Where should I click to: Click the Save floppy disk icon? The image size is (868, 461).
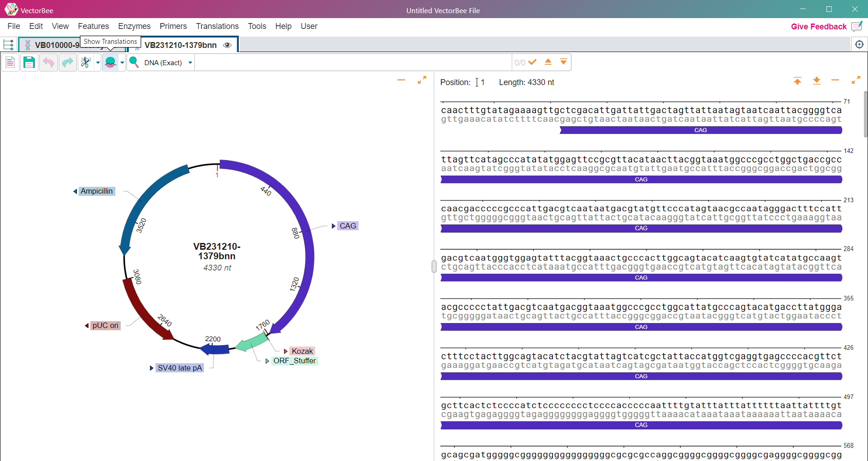click(x=29, y=62)
